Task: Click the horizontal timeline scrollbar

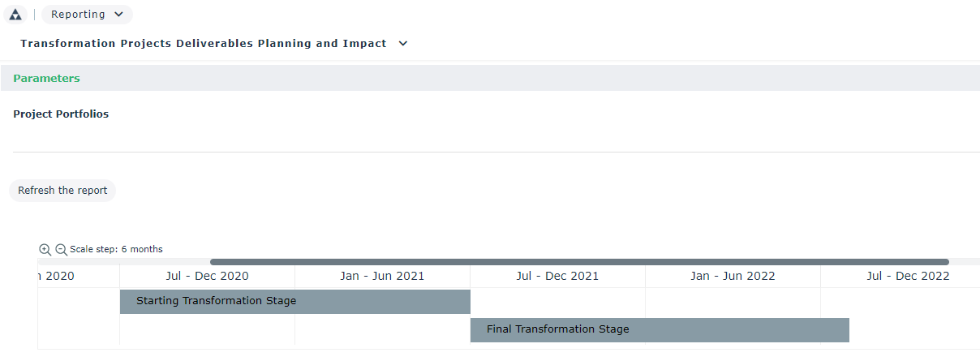Action: tap(579, 262)
